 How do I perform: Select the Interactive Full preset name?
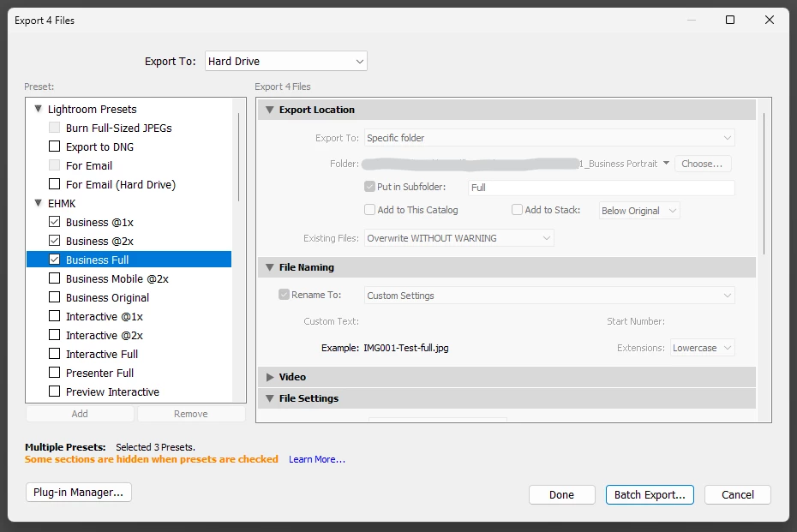click(x=102, y=354)
